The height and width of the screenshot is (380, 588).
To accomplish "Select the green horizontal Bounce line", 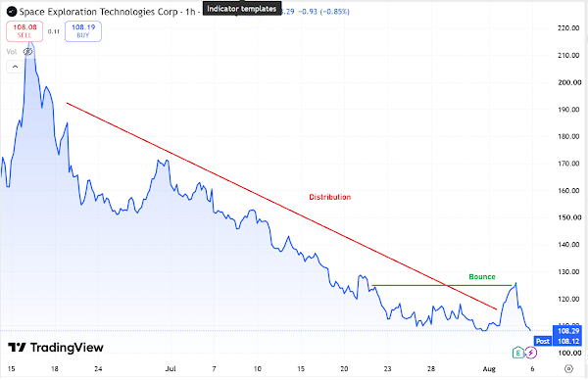I will coord(443,286).
